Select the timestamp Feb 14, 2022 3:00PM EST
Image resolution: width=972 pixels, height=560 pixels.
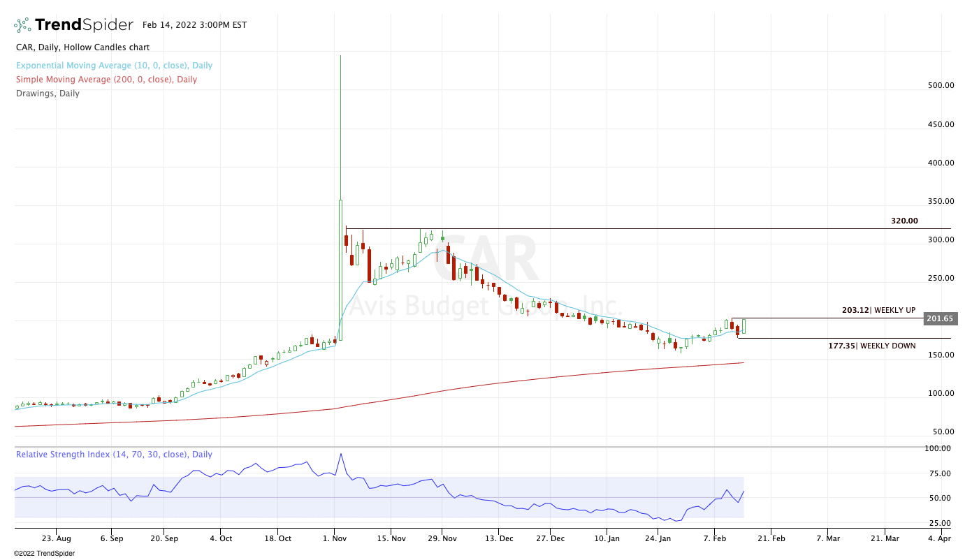[194, 25]
